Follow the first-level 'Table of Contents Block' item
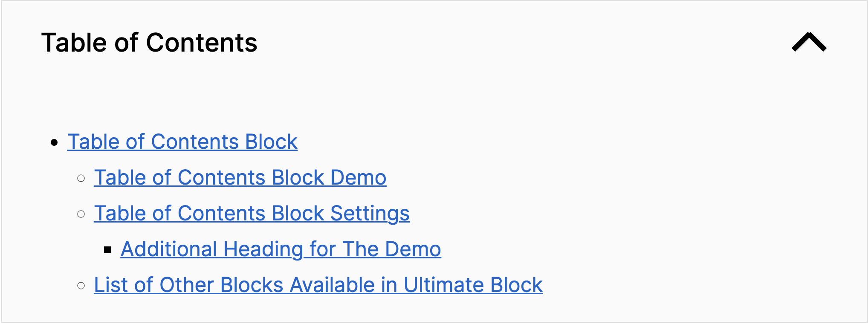 point(182,142)
